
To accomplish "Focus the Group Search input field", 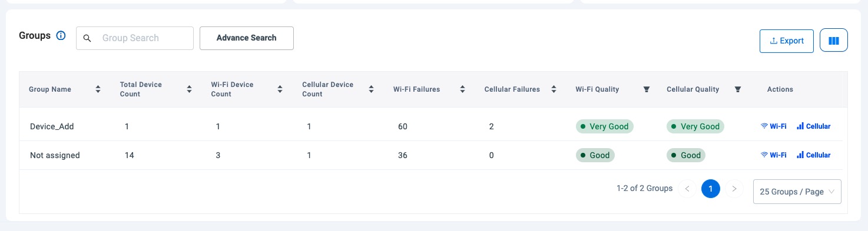I will [135, 38].
